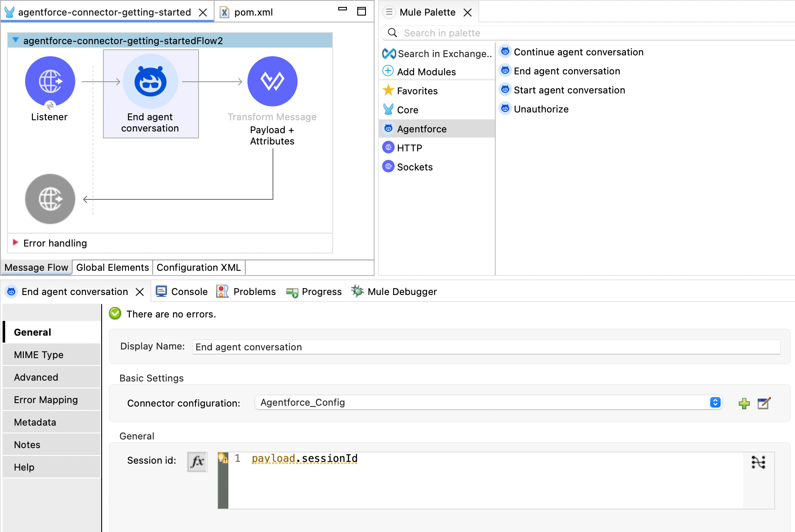Select the Transform Message component icon

click(272, 81)
